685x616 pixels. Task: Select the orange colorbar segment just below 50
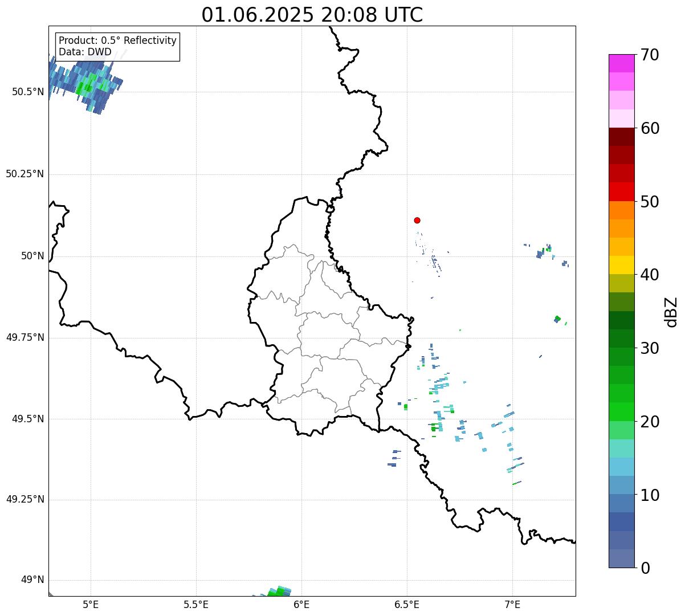point(621,210)
